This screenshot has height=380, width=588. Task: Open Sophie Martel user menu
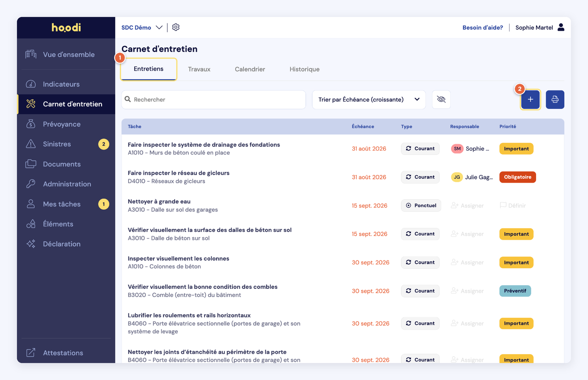click(540, 28)
